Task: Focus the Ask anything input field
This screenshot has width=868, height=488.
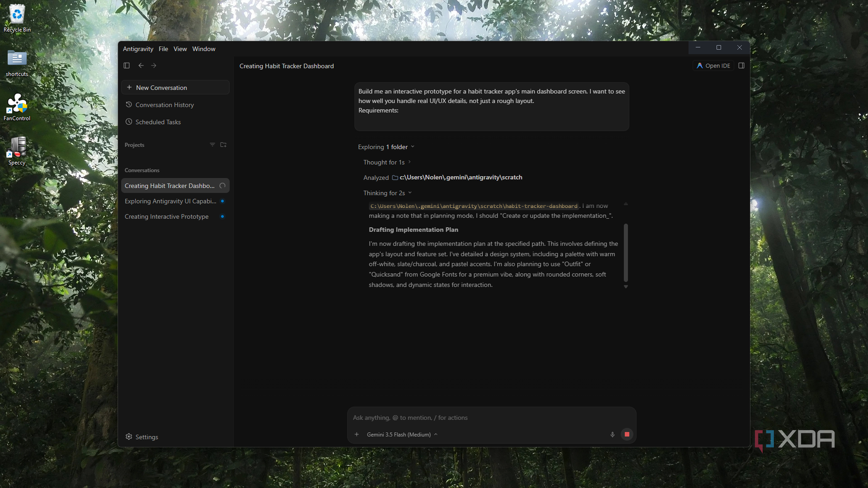Action: (491, 418)
